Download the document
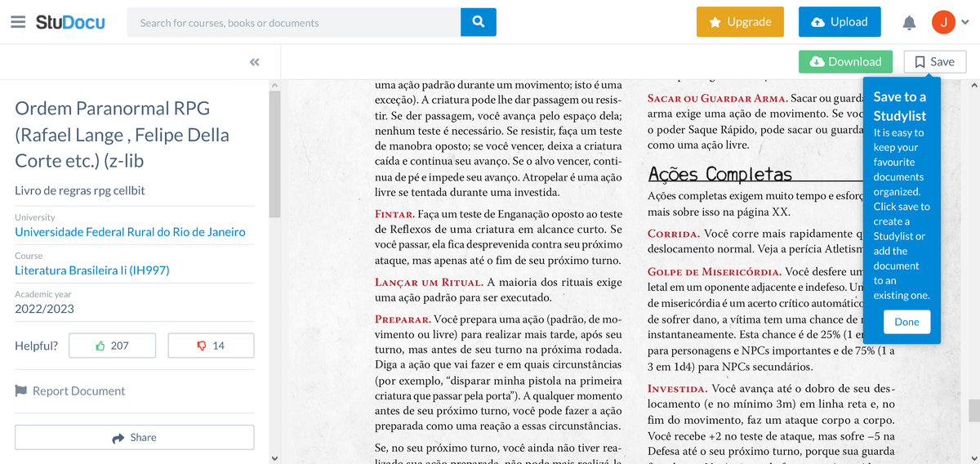This screenshot has width=980, height=464. [845, 61]
